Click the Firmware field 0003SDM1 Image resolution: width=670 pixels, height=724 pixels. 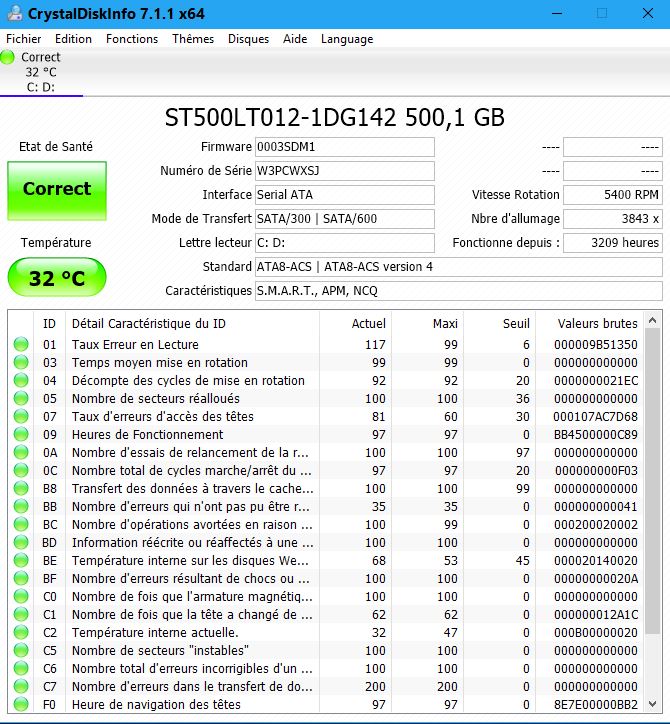[x=344, y=147]
